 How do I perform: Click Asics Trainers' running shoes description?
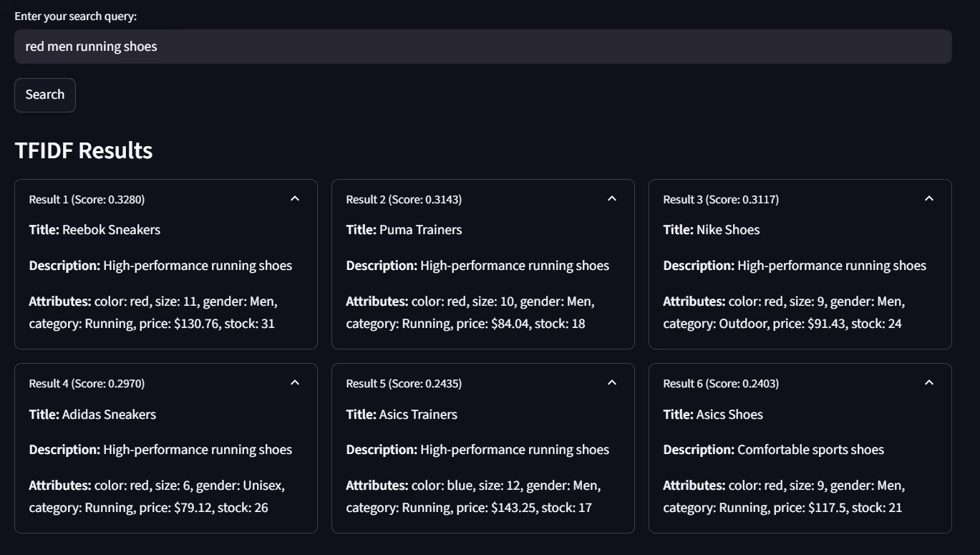(515, 450)
